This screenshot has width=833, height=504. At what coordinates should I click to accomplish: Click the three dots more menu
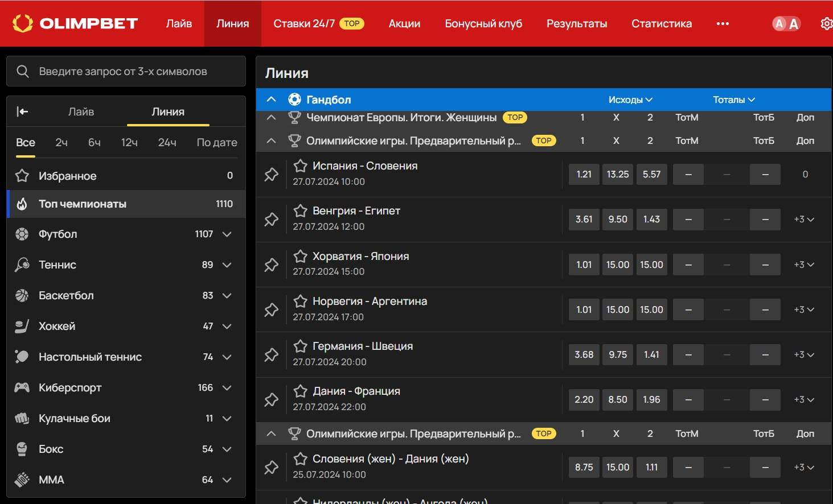pos(723,23)
